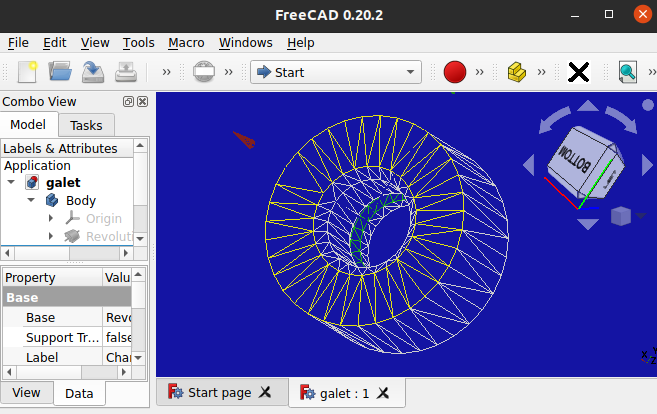Image resolution: width=657 pixels, height=414 pixels.
Task: Click the Print toolbar icon
Action: coord(204,72)
